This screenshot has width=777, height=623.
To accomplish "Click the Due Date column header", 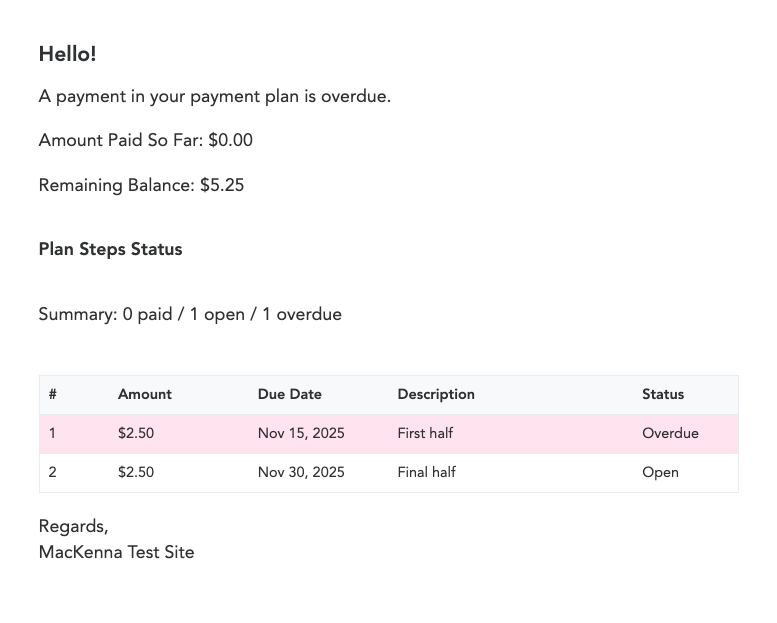I will [x=289, y=395].
